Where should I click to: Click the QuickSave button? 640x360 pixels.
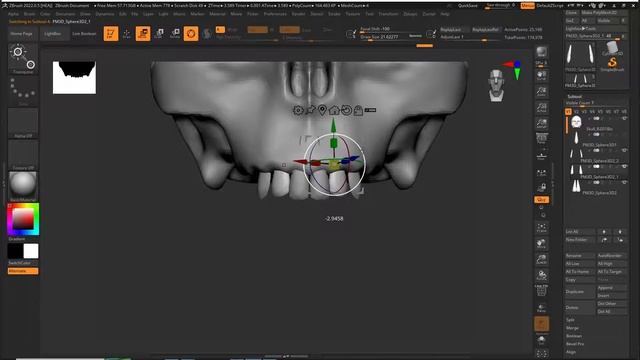click(468, 6)
